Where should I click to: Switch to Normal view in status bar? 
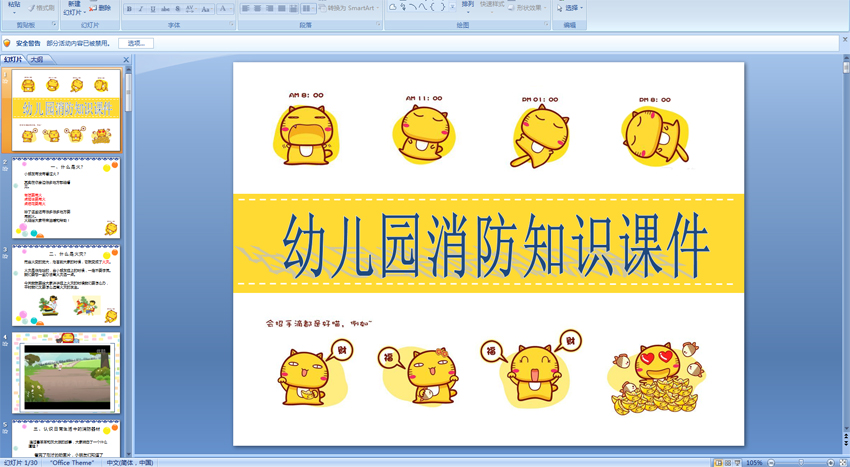(718, 463)
